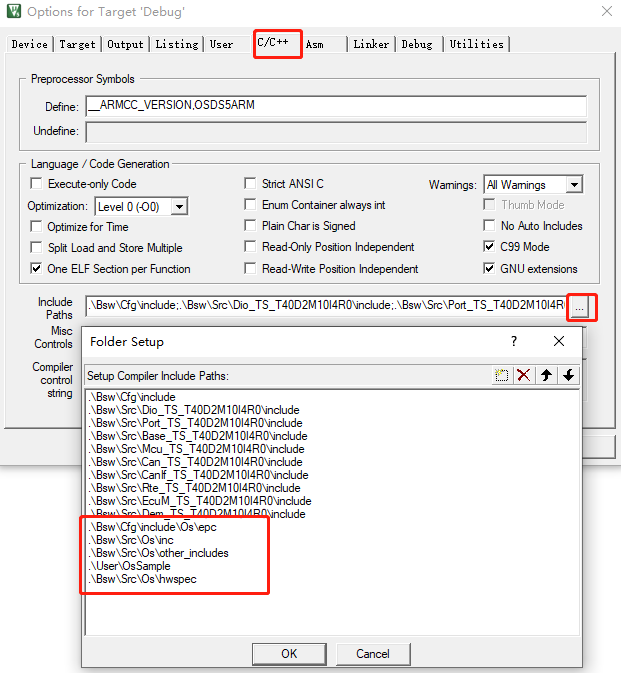Open the Optimization level dropdown

point(179,206)
